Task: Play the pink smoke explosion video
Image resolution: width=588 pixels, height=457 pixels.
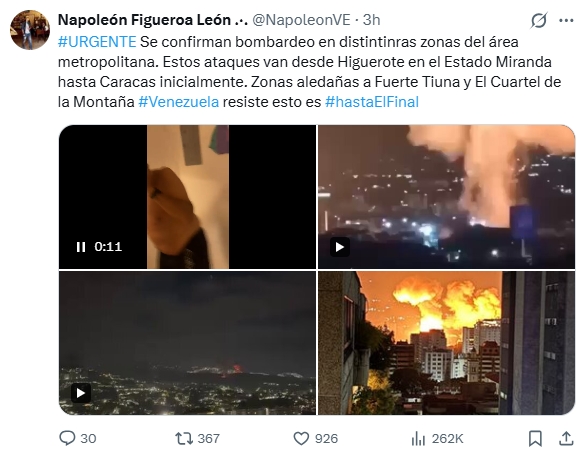Action: coord(340,247)
